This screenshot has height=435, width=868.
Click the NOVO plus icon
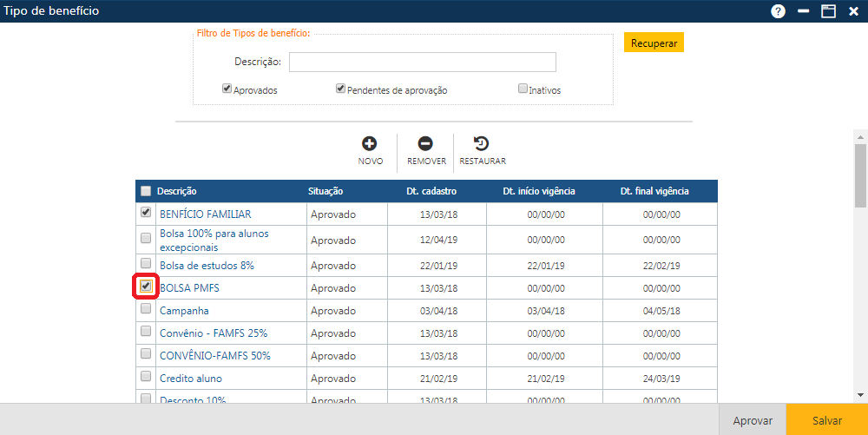point(370,144)
